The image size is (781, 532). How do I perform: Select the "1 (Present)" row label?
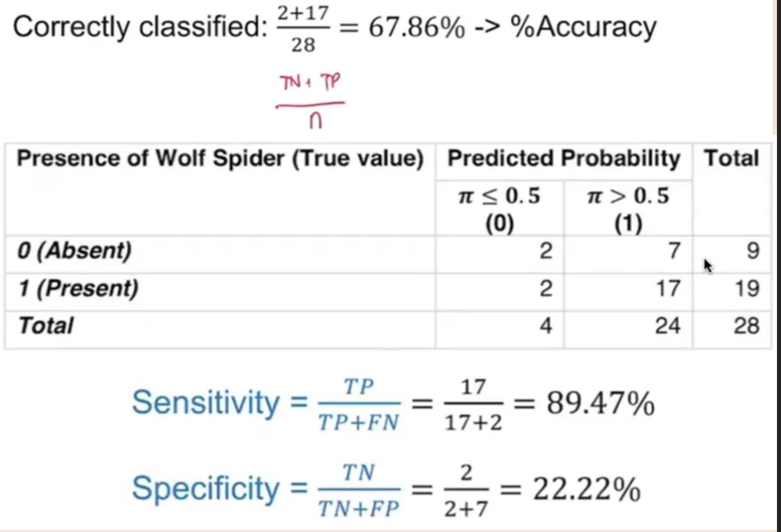pyautogui.click(x=78, y=288)
